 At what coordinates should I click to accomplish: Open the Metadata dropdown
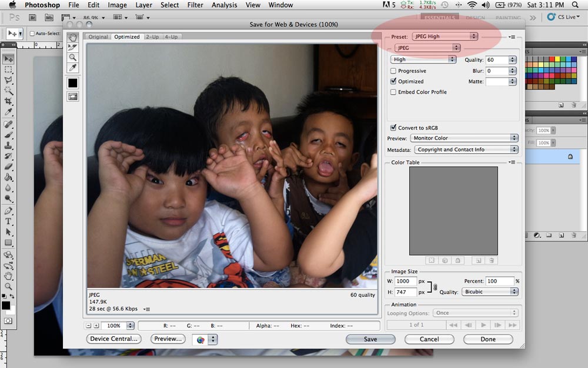pyautogui.click(x=465, y=150)
